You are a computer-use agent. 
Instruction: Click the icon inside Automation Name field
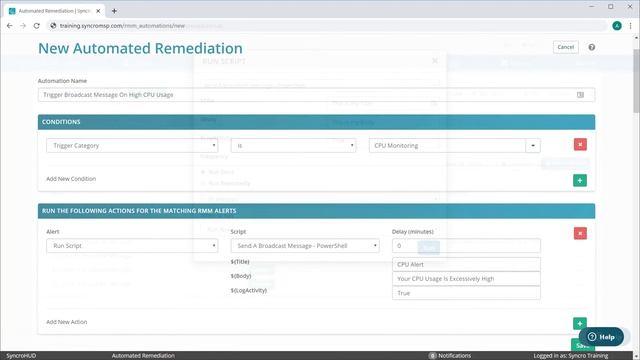[x=580, y=95]
